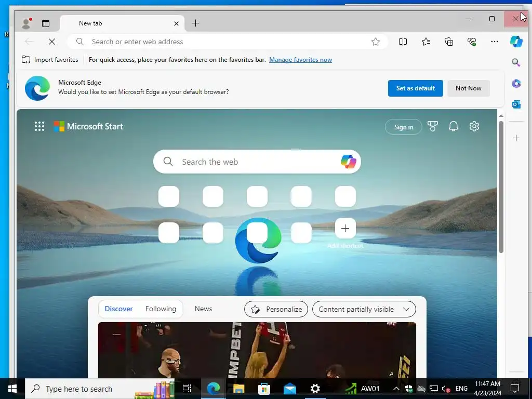Open Browser essentials heart icon
This screenshot has height=399, width=532.
click(x=472, y=42)
